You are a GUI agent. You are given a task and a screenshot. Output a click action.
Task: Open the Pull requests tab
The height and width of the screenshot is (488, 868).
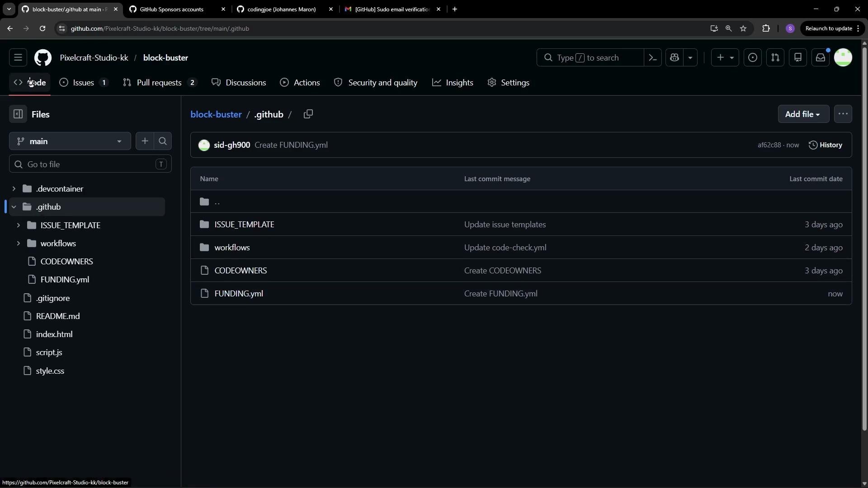(160, 83)
